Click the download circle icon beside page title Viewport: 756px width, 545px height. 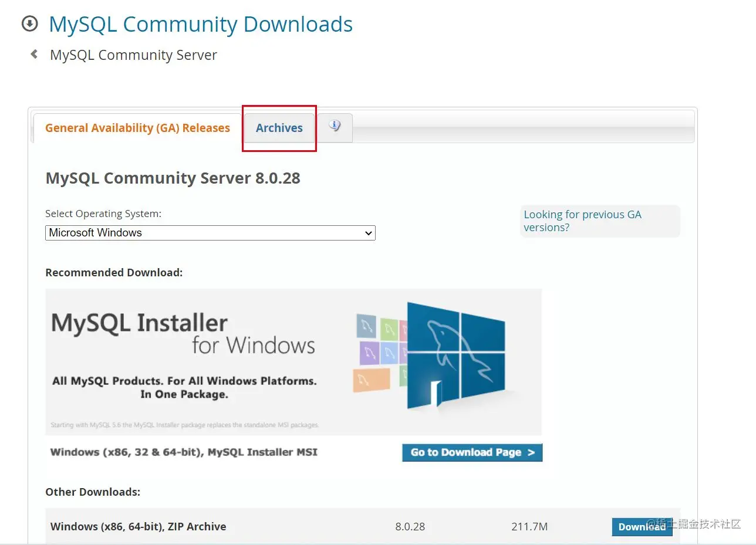tap(29, 24)
